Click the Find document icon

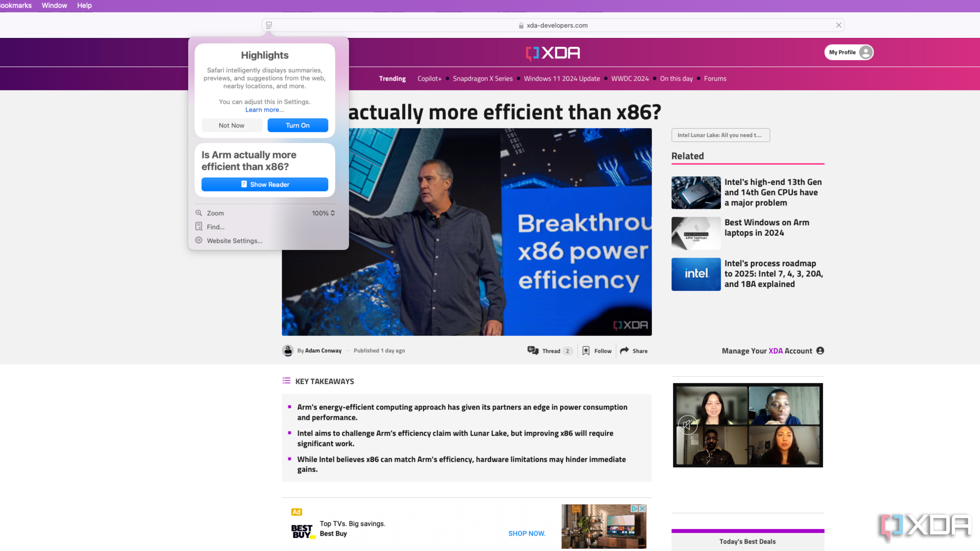[x=199, y=227]
